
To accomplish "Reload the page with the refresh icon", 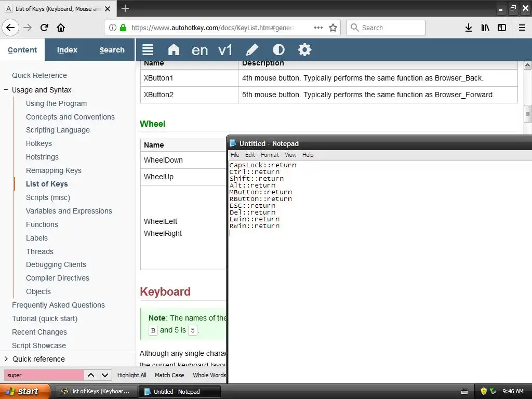I will point(44,28).
